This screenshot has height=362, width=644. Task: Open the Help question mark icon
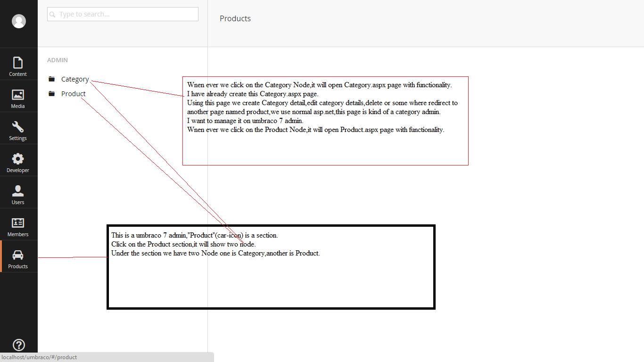(19, 345)
